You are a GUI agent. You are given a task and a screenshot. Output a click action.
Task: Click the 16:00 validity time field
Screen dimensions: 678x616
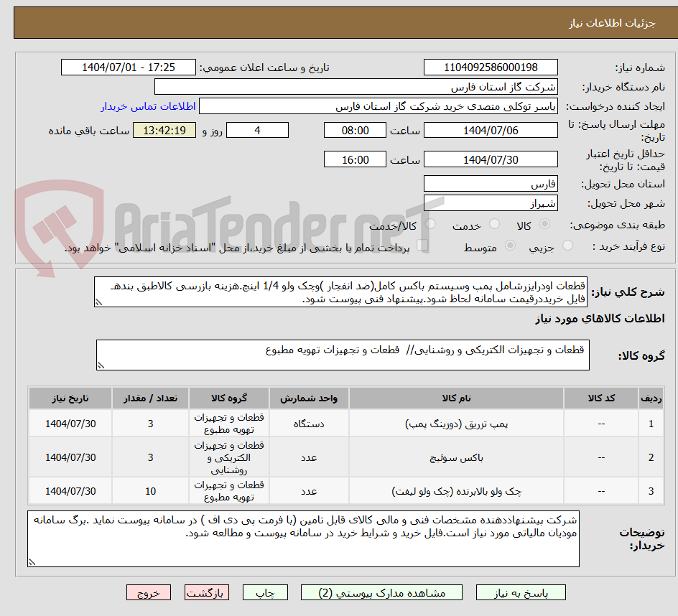point(355,159)
